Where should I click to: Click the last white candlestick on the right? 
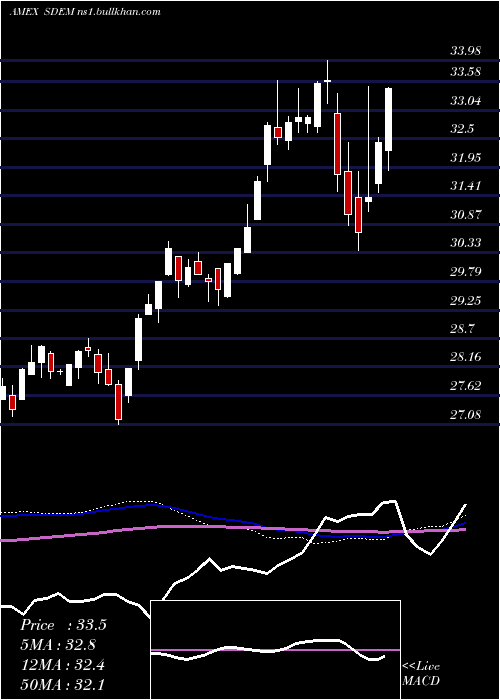point(388,120)
